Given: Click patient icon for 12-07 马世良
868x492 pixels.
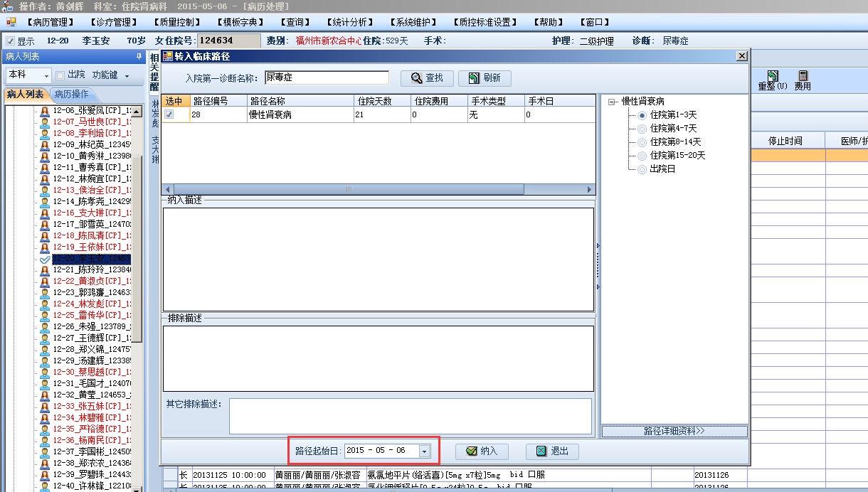Looking at the screenshot, I should pyautogui.click(x=45, y=122).
